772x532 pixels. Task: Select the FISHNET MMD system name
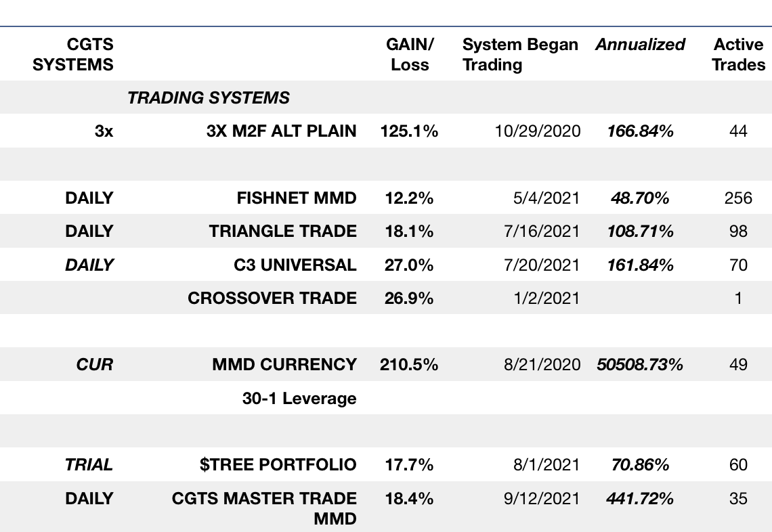click(297, 198)
